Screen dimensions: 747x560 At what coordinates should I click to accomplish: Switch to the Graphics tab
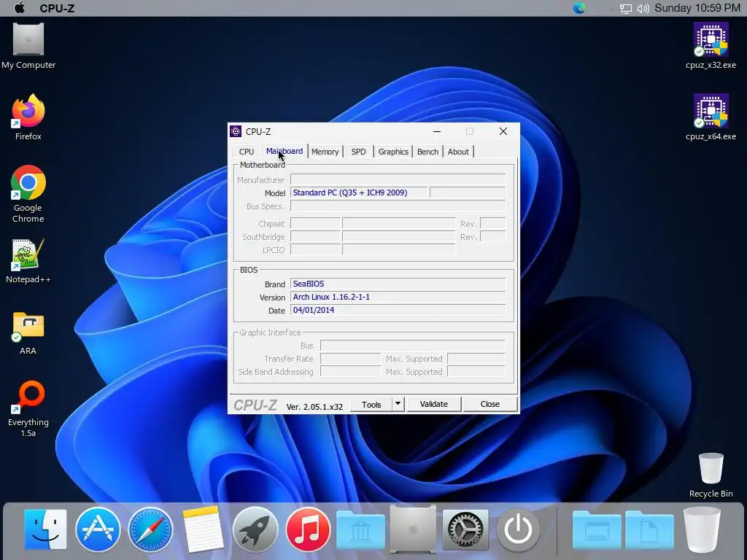pos(393,152)
